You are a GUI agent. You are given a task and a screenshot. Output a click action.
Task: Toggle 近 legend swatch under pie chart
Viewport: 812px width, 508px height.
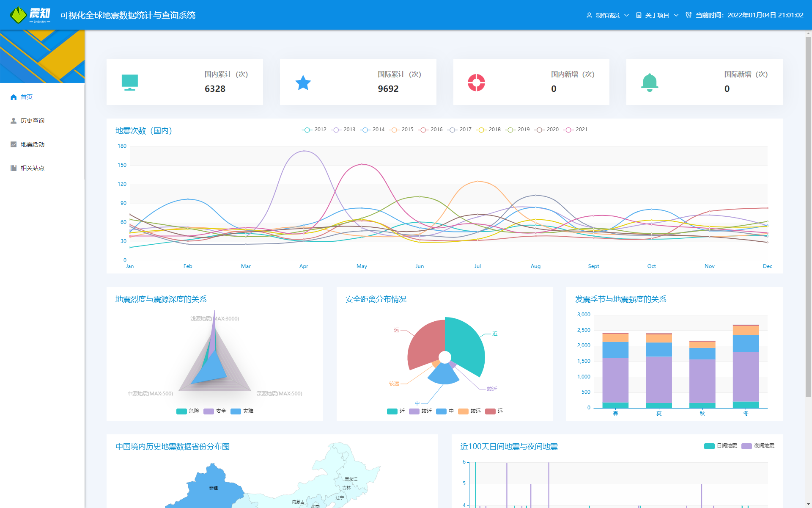click(x=392, y=411)
